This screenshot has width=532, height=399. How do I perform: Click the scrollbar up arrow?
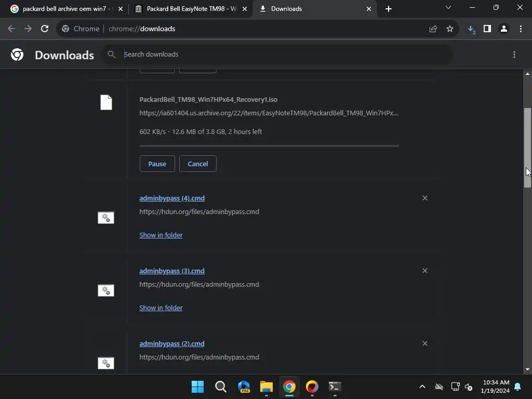tap(527, 74)
